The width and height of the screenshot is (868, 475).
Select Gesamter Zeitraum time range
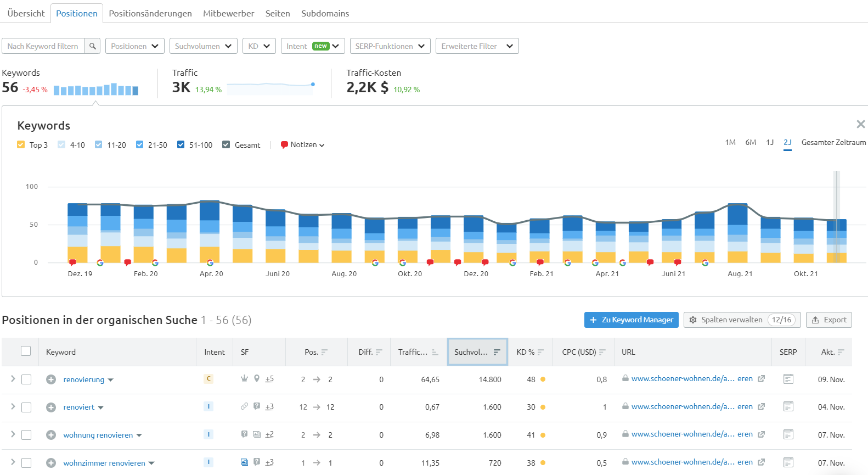coord(833,142)
